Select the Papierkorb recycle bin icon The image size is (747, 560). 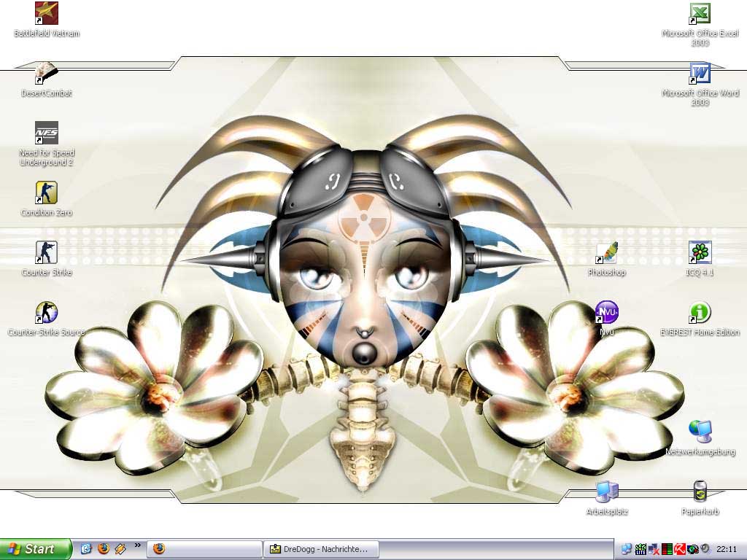pyautogui.click(x=700, y=498)
